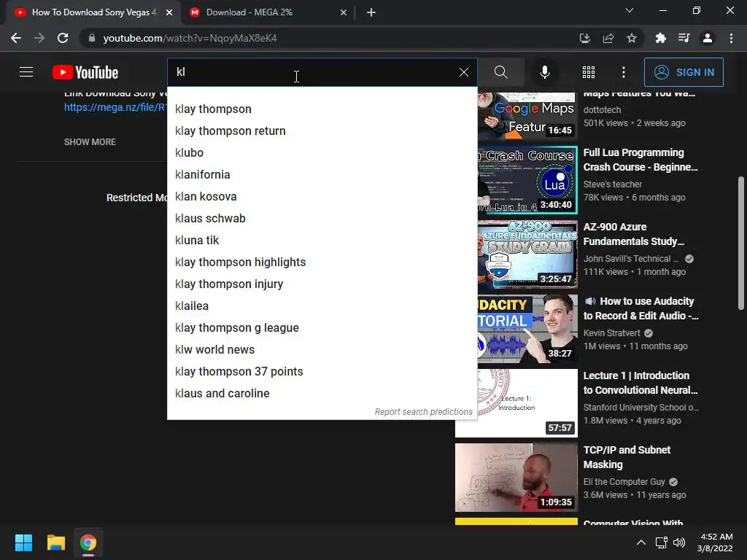Visit Eli the Computer Guy channel
This screenshot has height=560, width=747.
tap(624, 482)
